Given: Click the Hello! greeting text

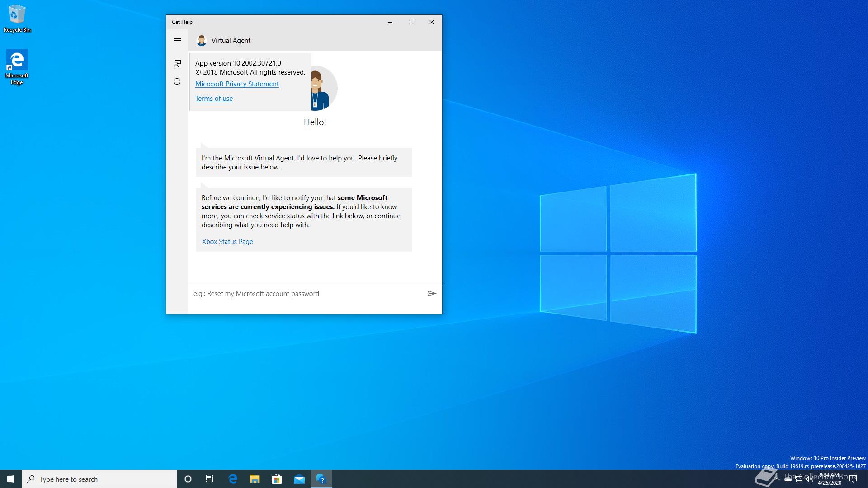Looking at the screenshot, I should 315,122.
